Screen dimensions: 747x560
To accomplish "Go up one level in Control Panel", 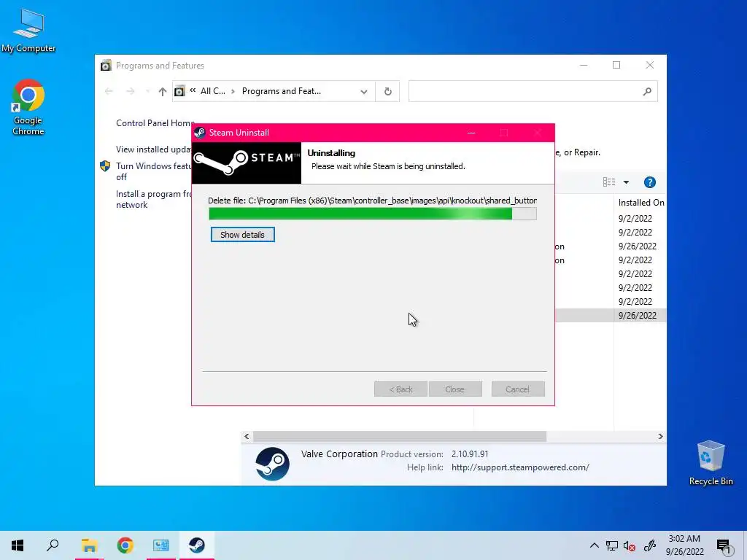I will click(x=163, y=91).
